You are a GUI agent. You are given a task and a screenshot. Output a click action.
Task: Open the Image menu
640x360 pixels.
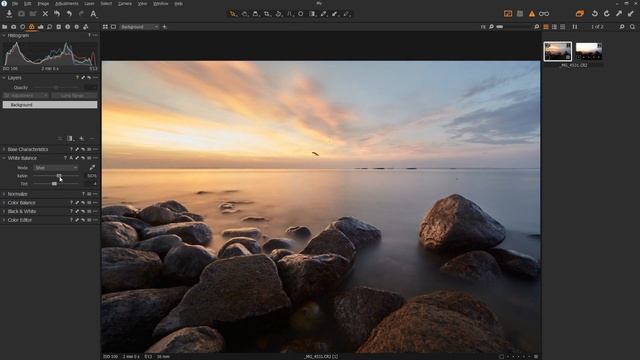(x=43, y=3)
